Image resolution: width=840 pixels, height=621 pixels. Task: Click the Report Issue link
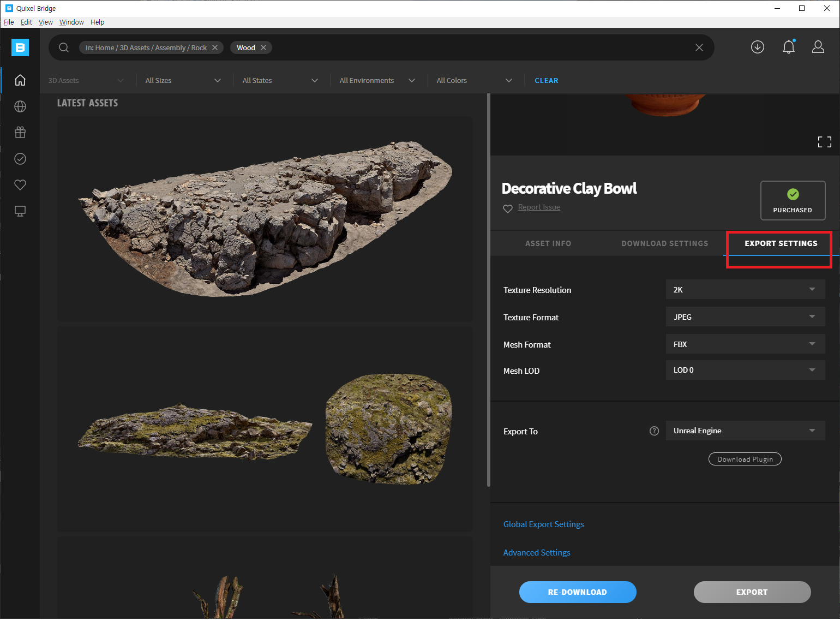(539, 207)
